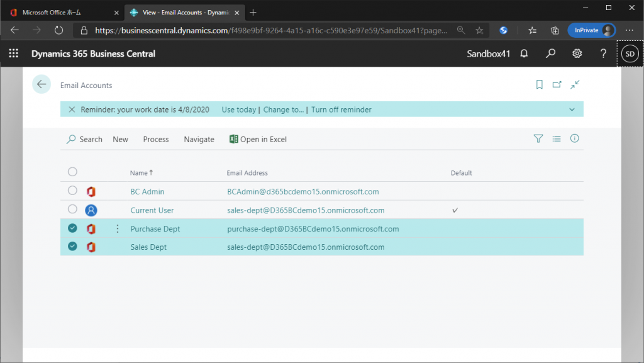Open the Sales Dept account link
Viewport: 644px width, 363px height.
tap(148, 247)
